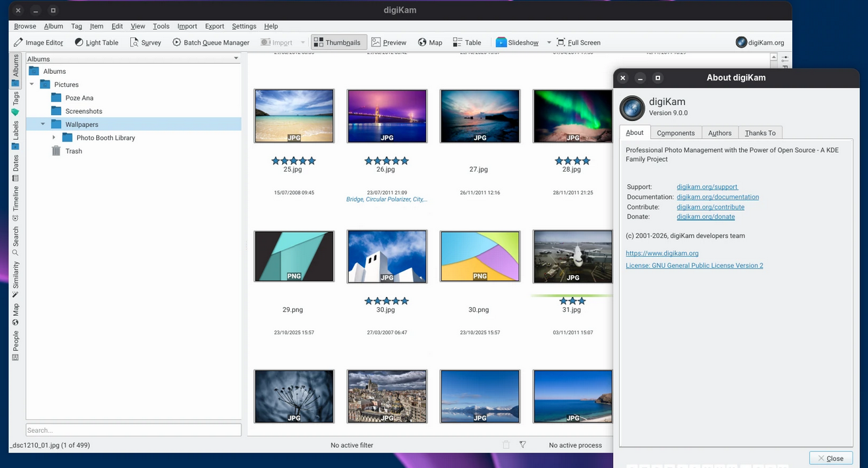Select the 30.png thumbnail
Screen dimensions: 868x468
click(479, 256)
